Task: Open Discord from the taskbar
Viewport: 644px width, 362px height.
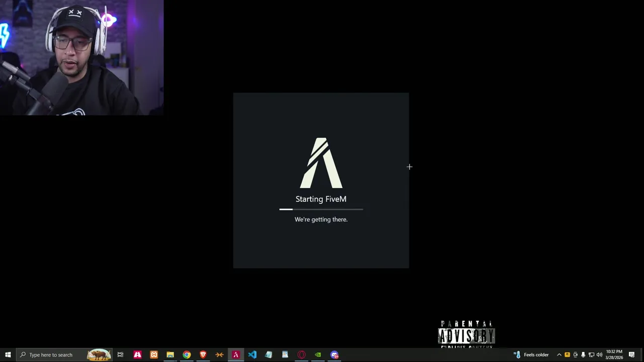Action: [335, 354]
